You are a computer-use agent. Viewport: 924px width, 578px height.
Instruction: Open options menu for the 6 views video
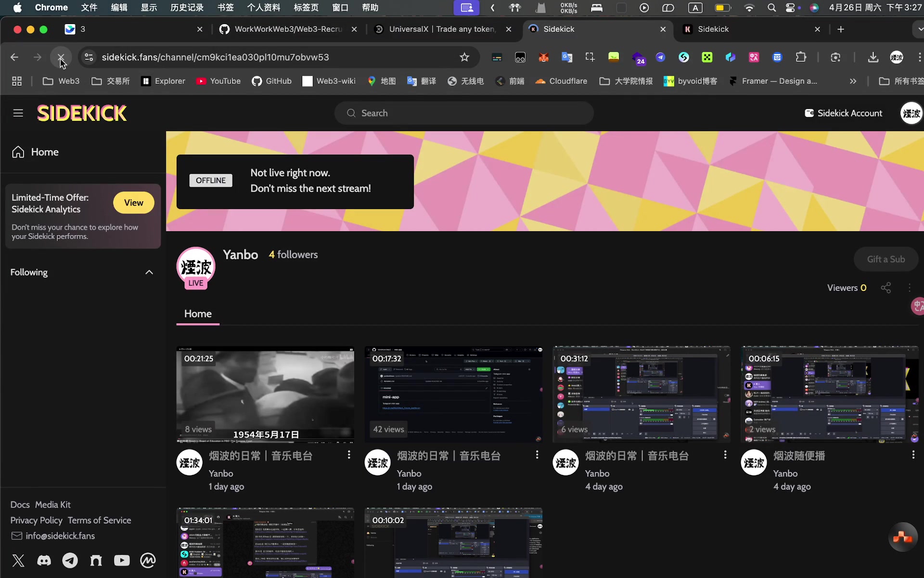[725, 455]
